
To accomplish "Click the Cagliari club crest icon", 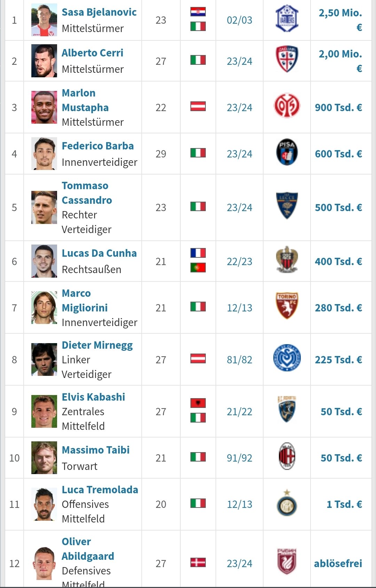I will [x=287, y=60].
